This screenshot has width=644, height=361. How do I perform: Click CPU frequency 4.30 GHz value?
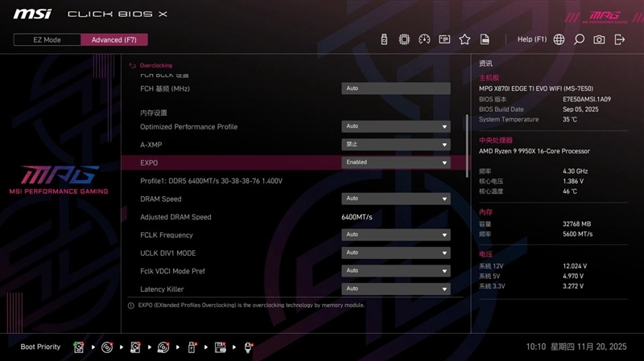click(575, 171)
